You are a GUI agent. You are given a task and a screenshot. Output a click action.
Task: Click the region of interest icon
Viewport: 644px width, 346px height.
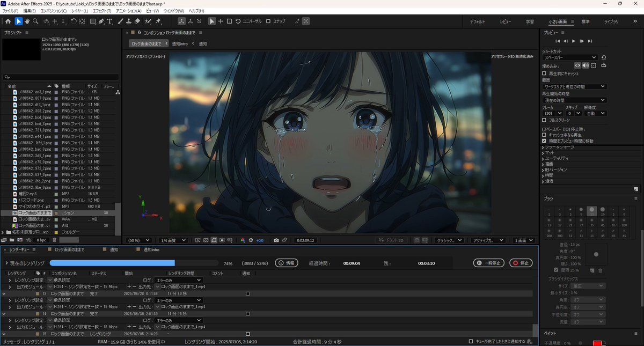tap(222, 240)
